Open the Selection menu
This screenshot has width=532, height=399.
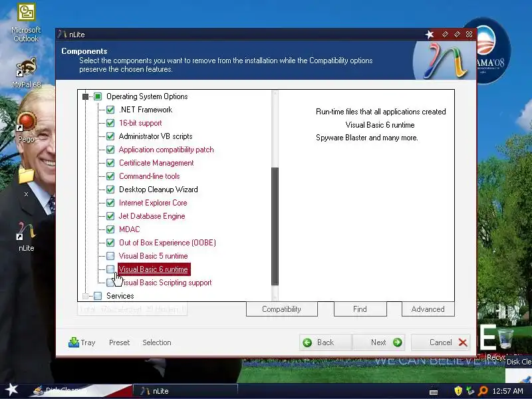coord(157,342)
